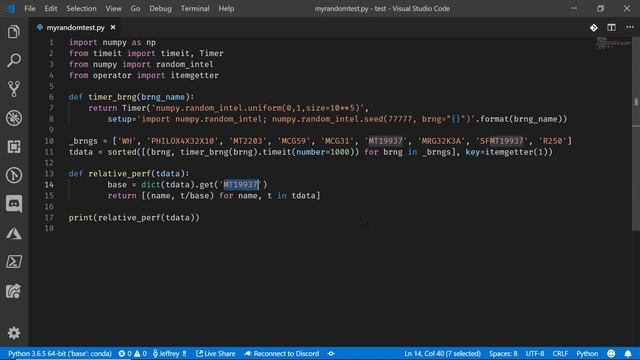Viewport: 640px width, 360px height.
Task: Click the code minimap preview
Action: 612,42
